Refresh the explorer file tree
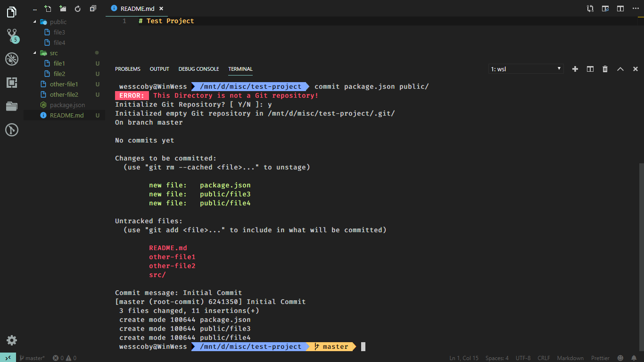644x362 pixels. [78, 8]
